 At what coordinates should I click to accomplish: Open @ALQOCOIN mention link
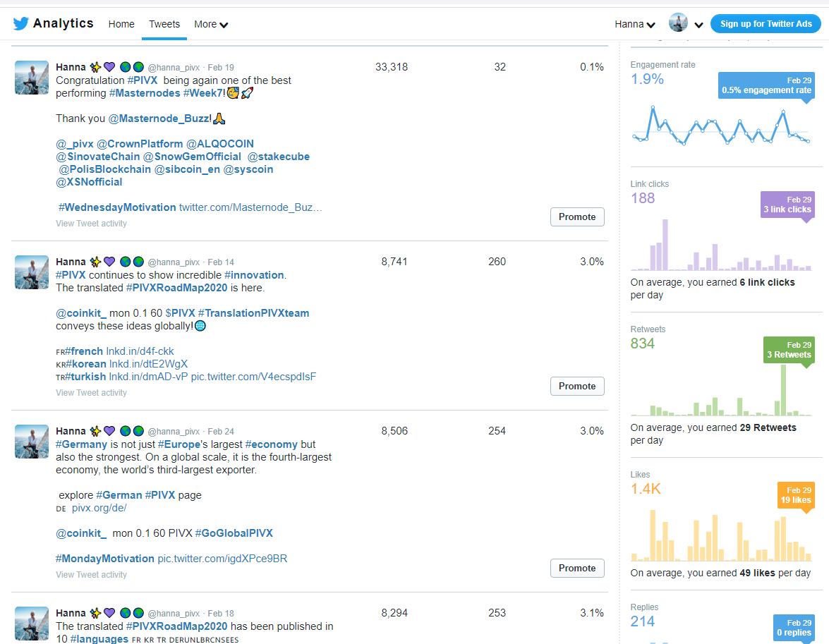pos(220,144)
